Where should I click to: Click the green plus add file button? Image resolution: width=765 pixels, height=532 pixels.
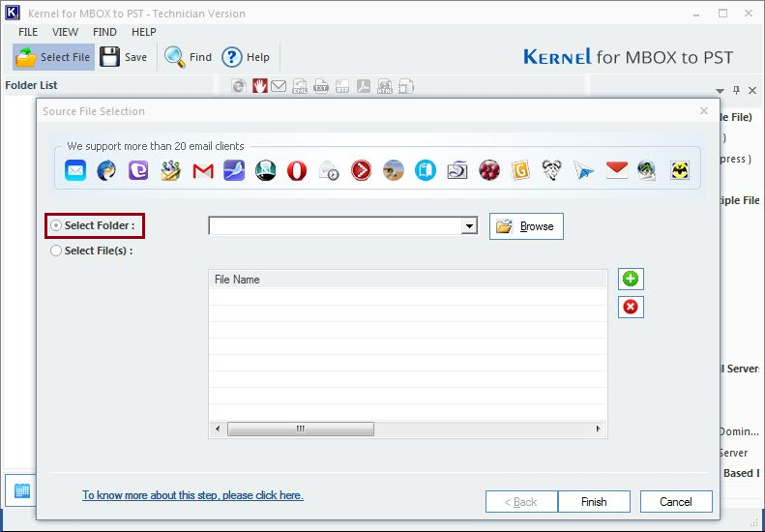631,279
